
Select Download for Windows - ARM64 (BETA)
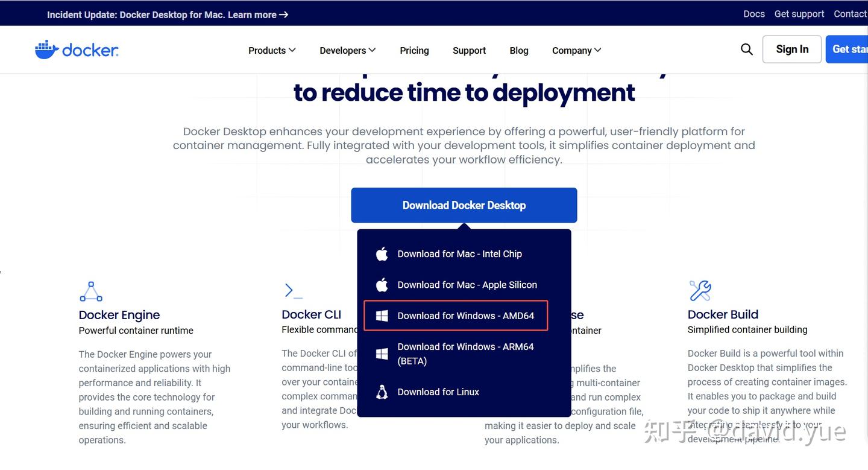(x=465, y=354)
